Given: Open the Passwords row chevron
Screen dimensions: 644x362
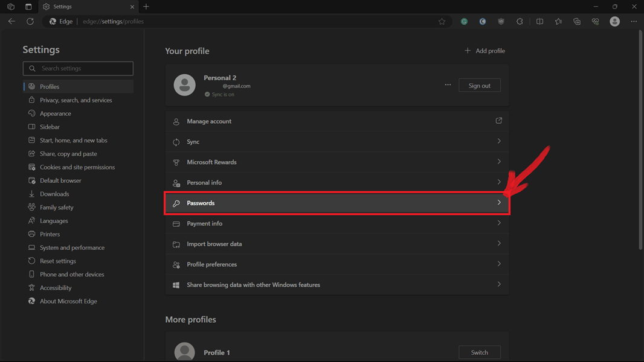Looking at the screenshot, I should click(x=499, y=203).
